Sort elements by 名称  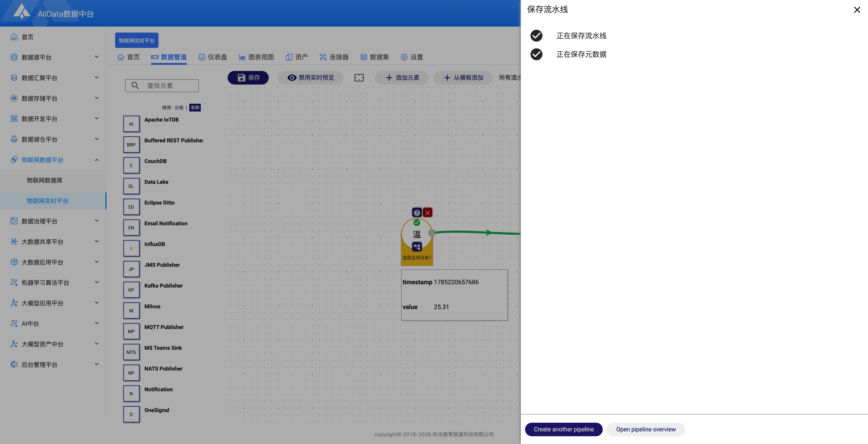click(195, 108)
